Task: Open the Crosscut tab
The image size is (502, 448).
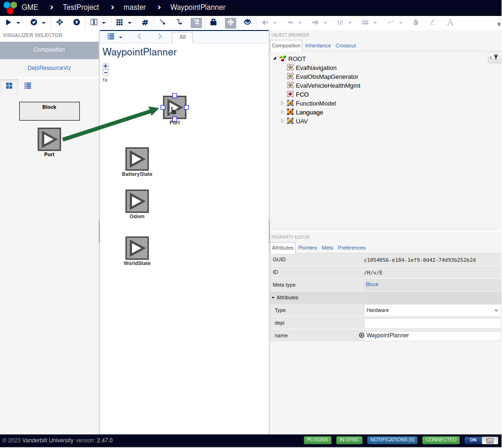Action: 346,46
